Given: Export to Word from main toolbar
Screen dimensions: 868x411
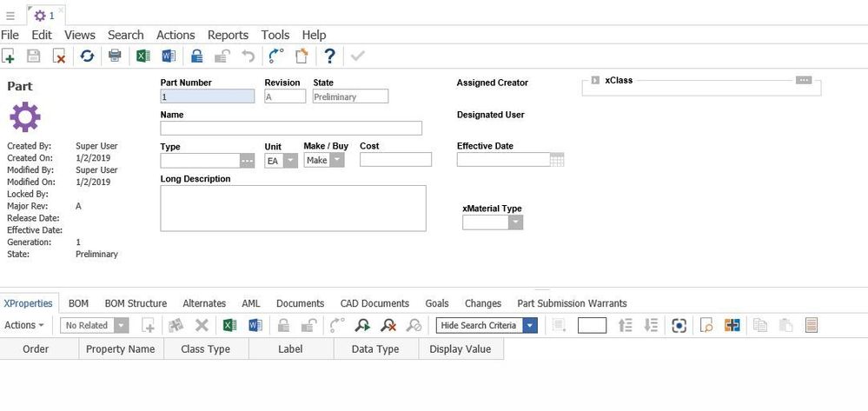Looking at the screenshot, I should (169, 56).
